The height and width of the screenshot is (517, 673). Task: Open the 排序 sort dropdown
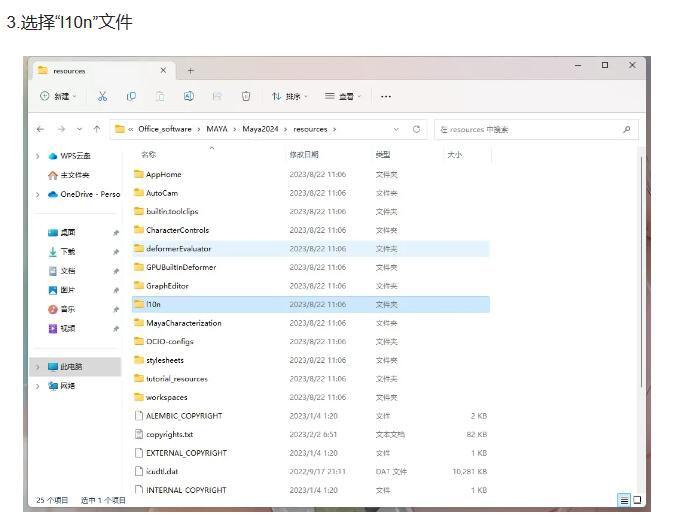[x=290, y=96]
